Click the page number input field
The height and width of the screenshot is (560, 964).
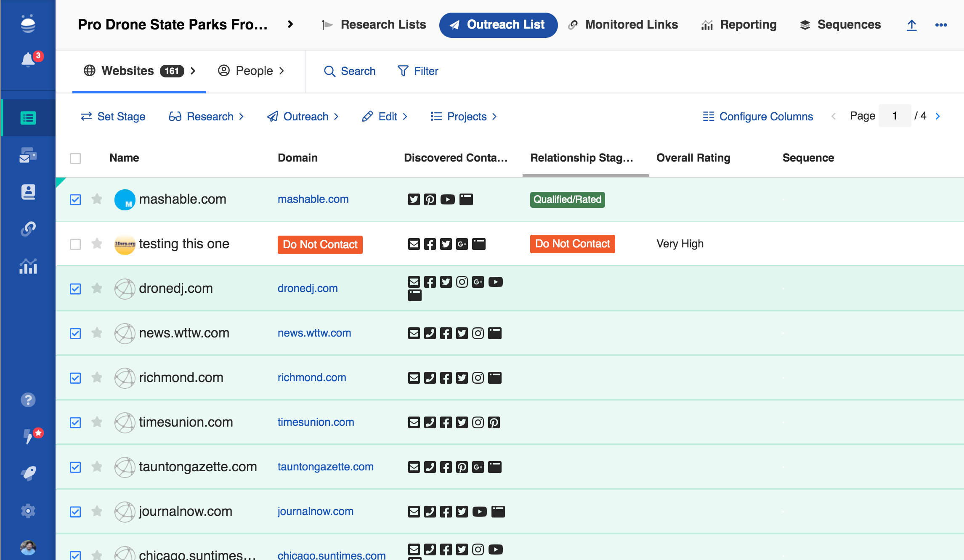click(895, 116)
